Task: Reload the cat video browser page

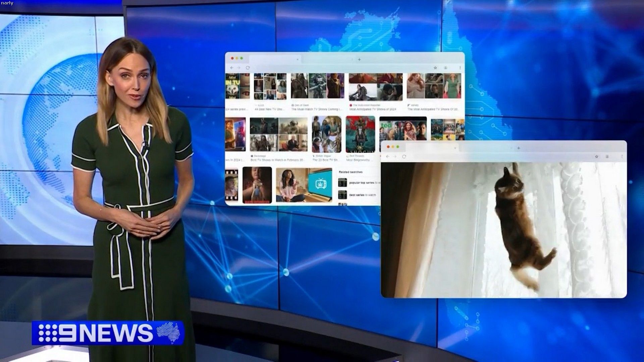Action: [x=404, y=157]
